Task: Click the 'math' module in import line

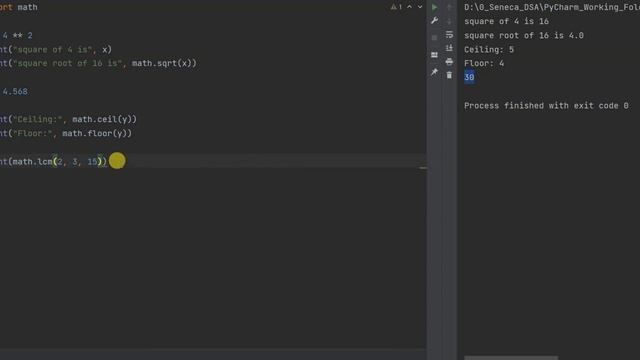Action: 27,7
